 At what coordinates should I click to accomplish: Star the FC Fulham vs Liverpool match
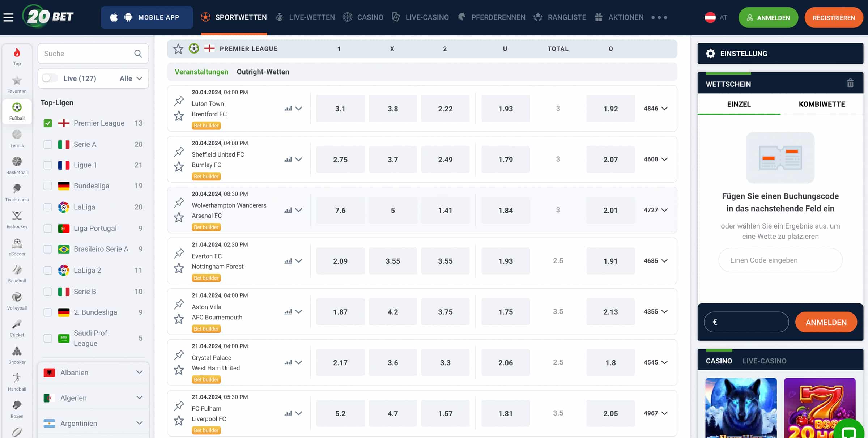pos(179,421)
